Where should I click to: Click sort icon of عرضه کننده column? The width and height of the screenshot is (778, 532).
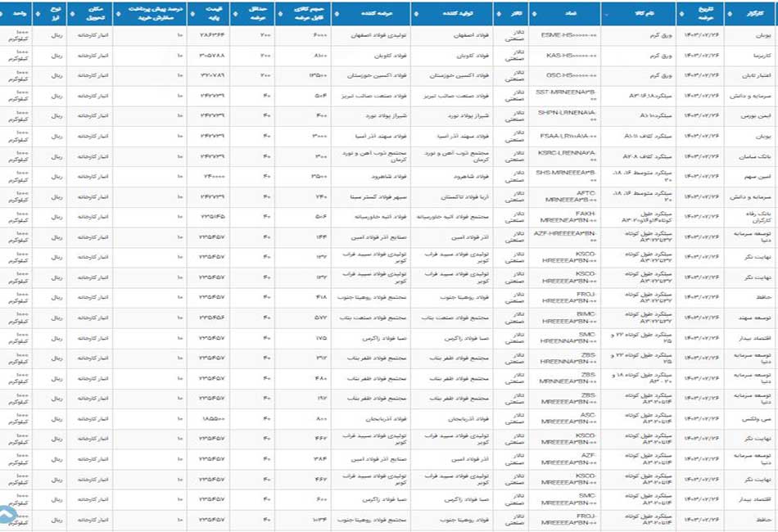click(x=336, y=14)
